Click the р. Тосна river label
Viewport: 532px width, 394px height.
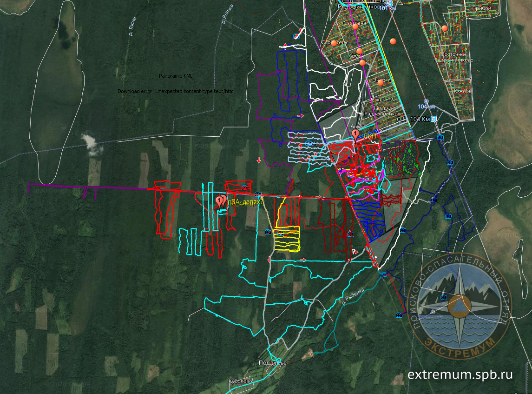click(132, 26)
